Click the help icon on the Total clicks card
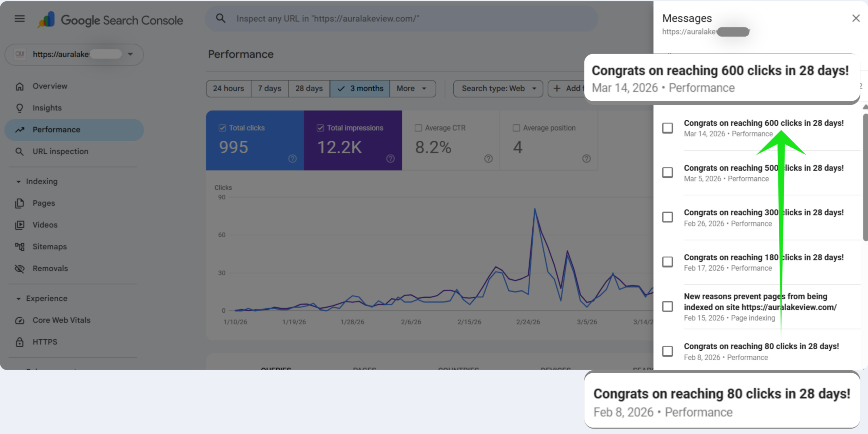The height and width of the screenshot is (434, 868). [x=292, y=159]
